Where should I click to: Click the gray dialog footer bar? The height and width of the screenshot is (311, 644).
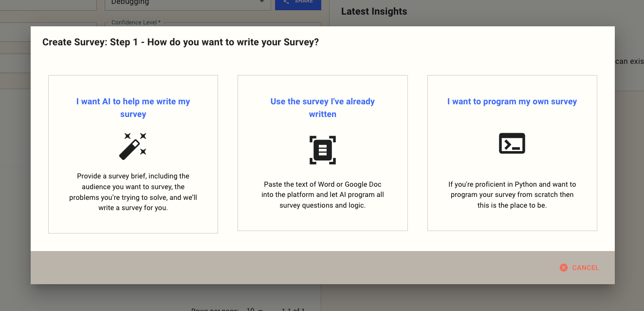tap(292, 268)
